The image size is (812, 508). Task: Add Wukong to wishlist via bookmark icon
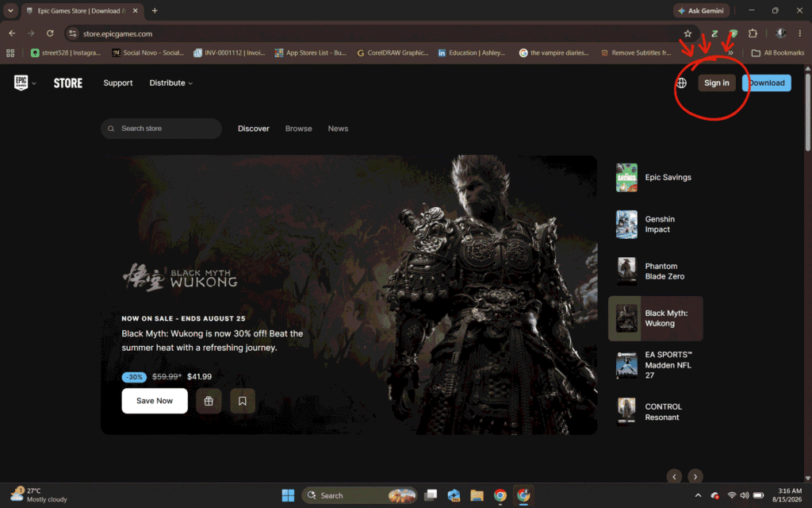[243, 401]
